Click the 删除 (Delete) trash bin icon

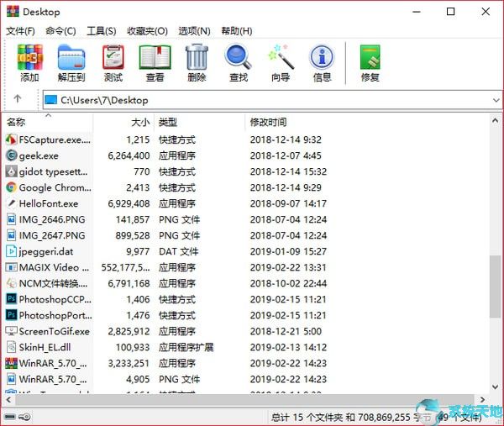tap(197, 57)
